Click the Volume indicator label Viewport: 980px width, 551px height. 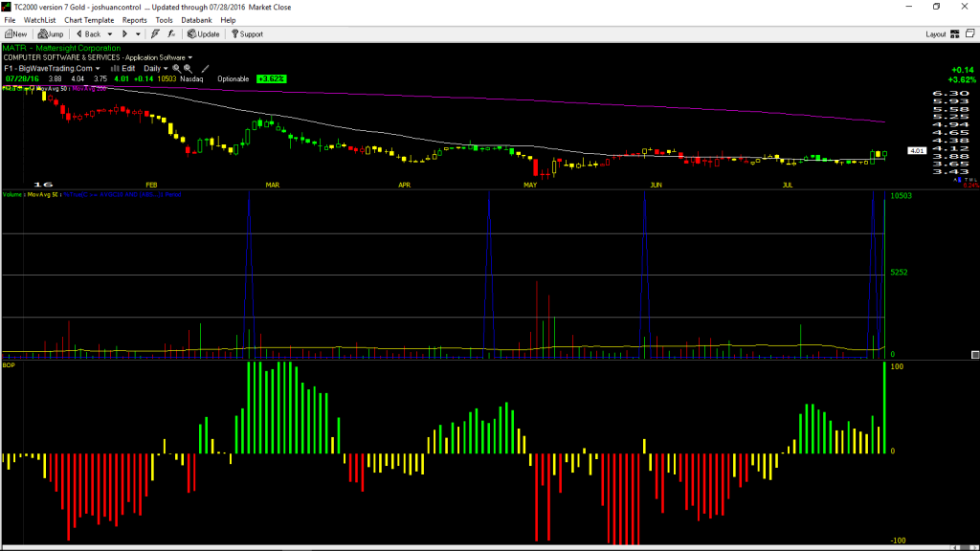13,195
